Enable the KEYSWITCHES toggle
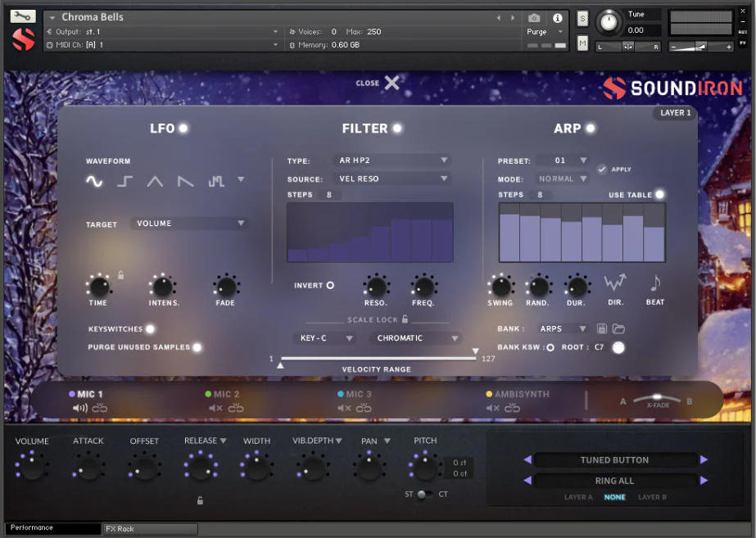This screenshot has width=756, height=538. coord(149,329)
